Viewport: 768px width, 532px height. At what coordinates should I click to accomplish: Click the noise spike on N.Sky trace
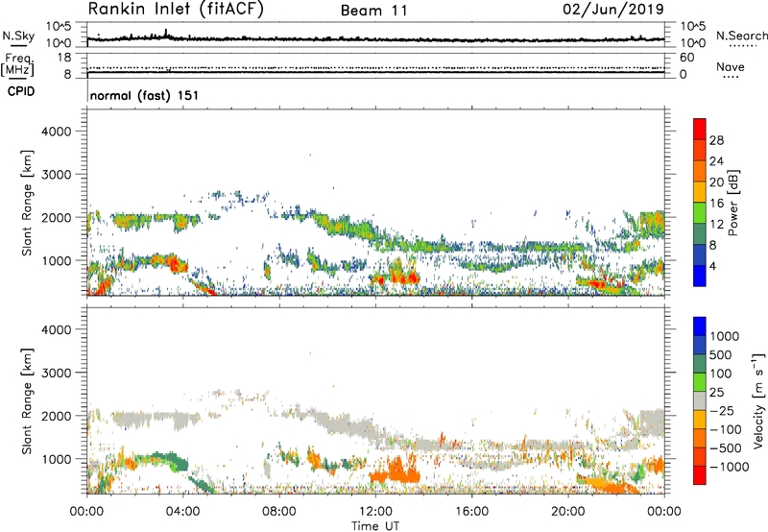click(x=165, y=33)
